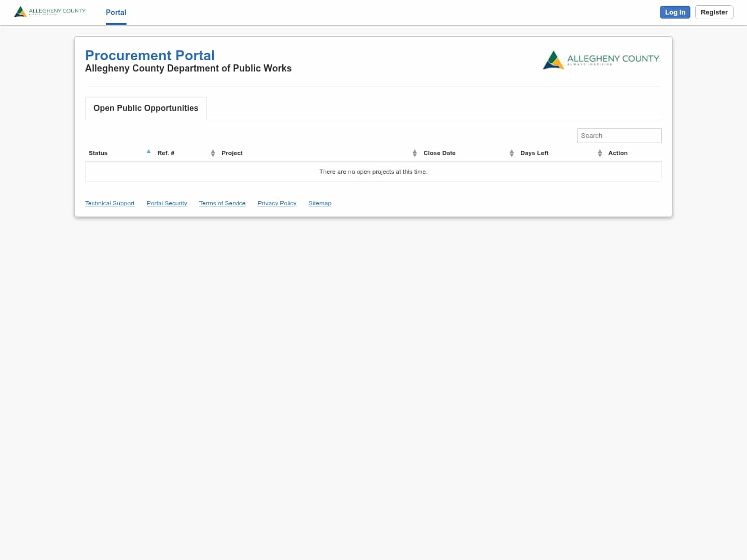This screenshot has width=747, height=560.
Task: Click the Procurement Portal heading
Action: click(150, 55)
